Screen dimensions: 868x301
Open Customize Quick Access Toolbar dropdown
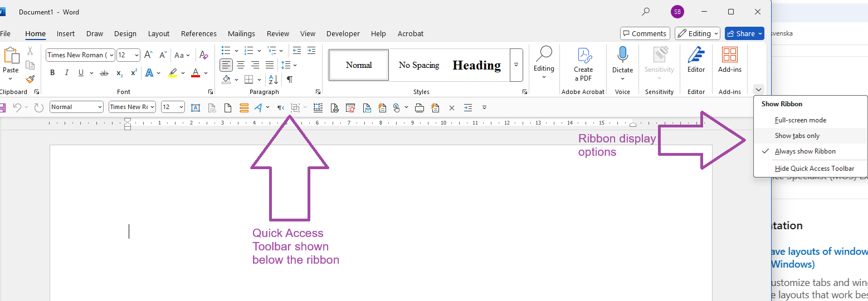click(484, 107)
